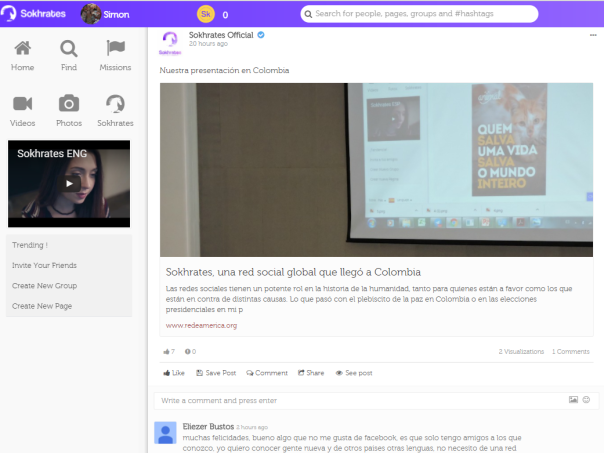Open the Home icon in sidebar

(22, 50)
